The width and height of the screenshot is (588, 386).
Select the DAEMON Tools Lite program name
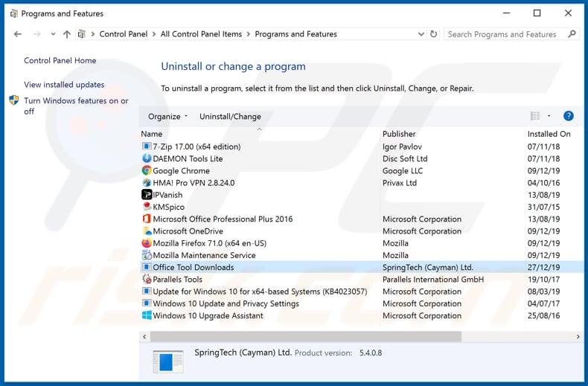click(x=188, y=158)
